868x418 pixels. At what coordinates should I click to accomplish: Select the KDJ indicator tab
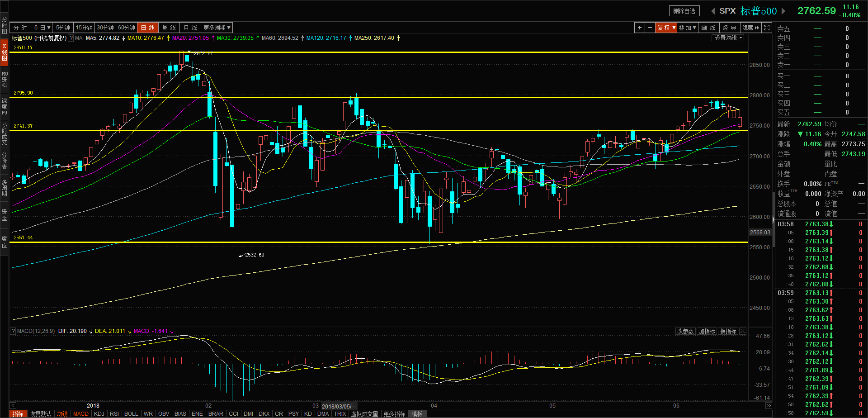[x=99, y=414]
